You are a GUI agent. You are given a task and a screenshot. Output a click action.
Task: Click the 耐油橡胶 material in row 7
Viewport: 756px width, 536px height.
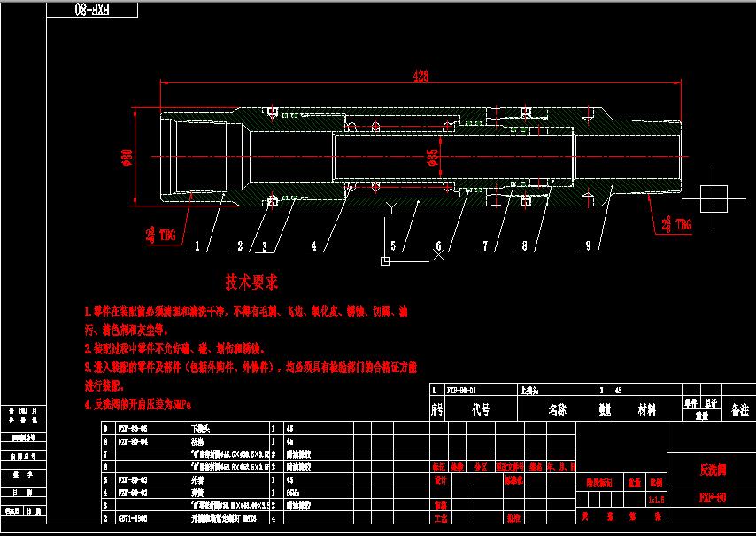point(298,454)
